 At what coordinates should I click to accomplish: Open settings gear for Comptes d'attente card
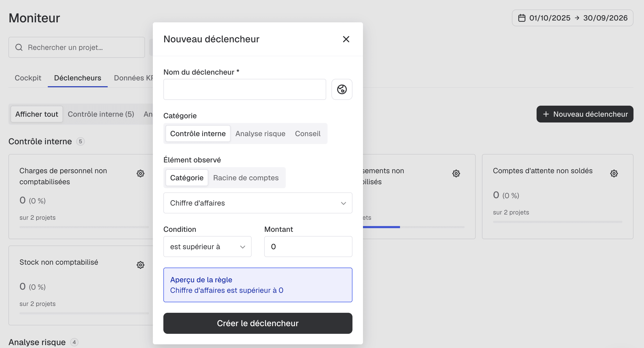pos(614,173)
